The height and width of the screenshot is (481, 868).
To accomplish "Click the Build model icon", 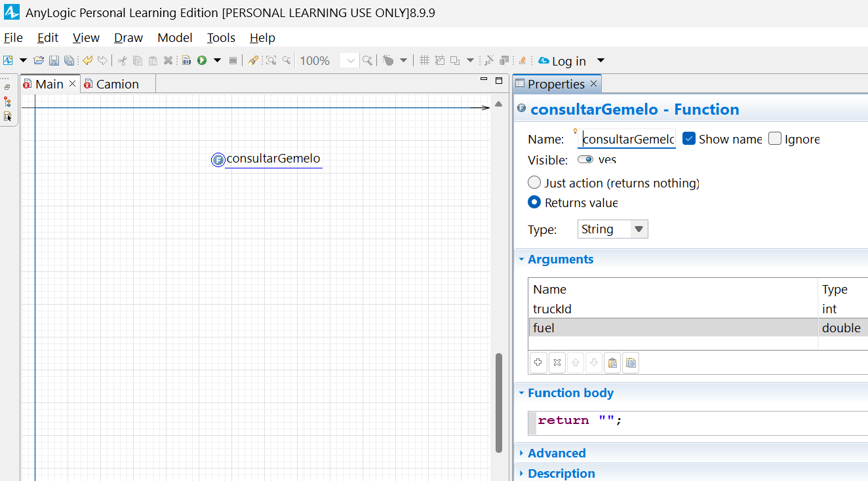I will [x=187, y=60].
